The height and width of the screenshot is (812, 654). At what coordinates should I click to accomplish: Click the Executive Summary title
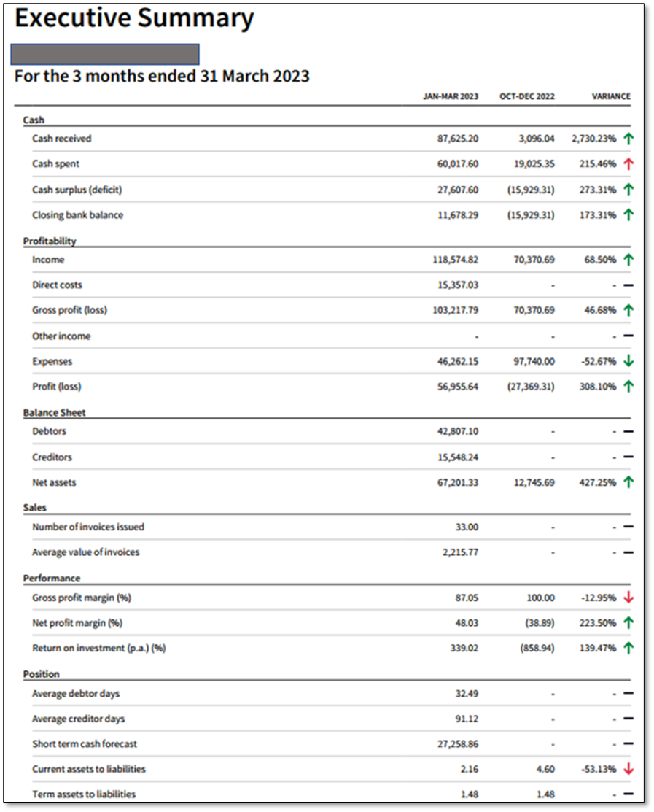(x=134, y=19)
